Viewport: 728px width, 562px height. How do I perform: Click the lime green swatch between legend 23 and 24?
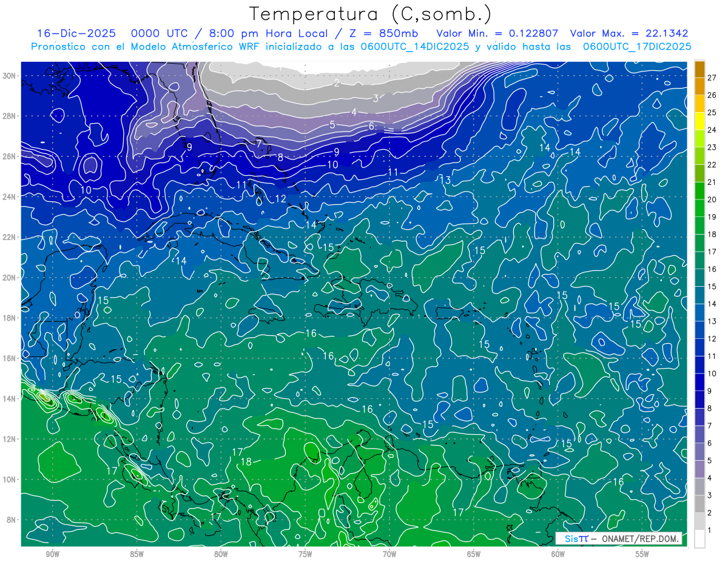click(x=699, y=138)
